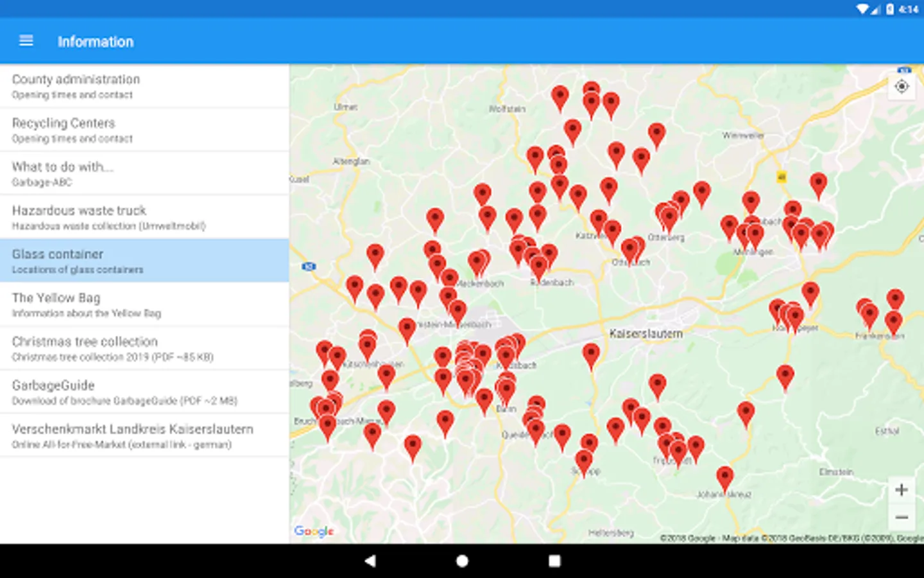Zoom in the map with plus button
Screen dimensions: 924x578
(902, 490)
